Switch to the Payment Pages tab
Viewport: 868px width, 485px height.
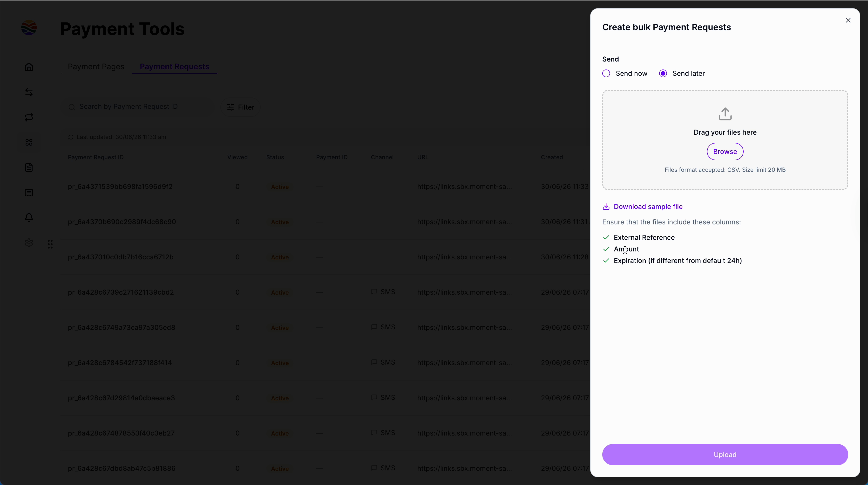tap(96, 66)
